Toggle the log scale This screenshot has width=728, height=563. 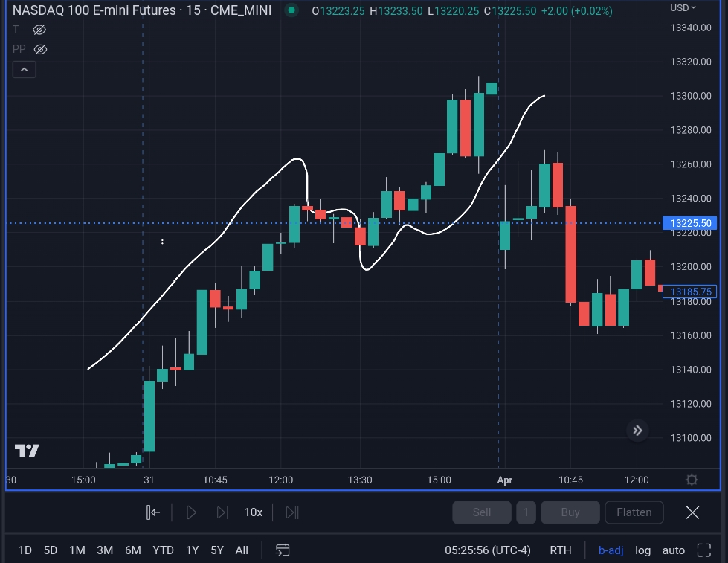click(x=642, y=550)
